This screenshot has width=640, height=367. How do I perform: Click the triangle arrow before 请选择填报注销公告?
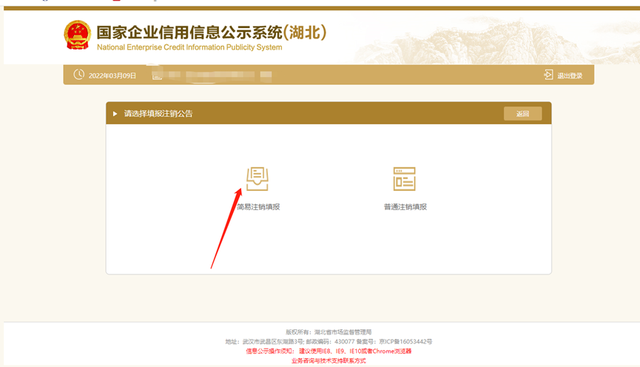pos(115,113)
